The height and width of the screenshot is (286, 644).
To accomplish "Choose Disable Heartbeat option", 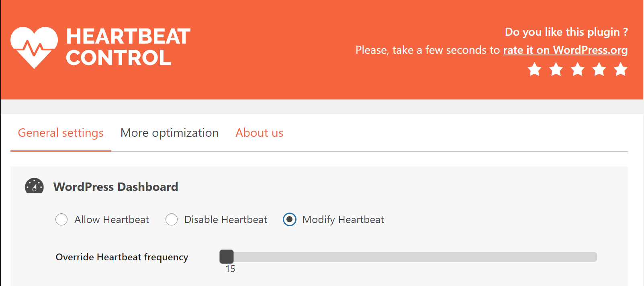I will (x=172, y=219).
